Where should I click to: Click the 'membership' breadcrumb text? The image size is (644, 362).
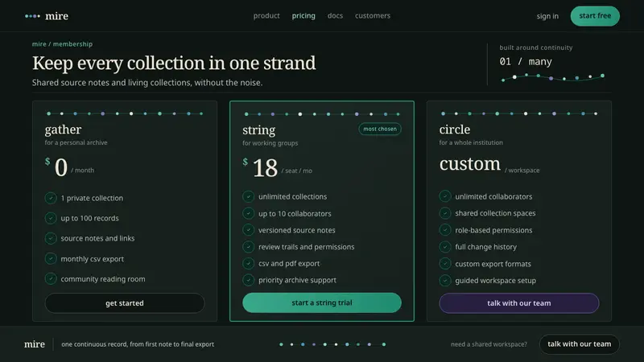[72, 44]
